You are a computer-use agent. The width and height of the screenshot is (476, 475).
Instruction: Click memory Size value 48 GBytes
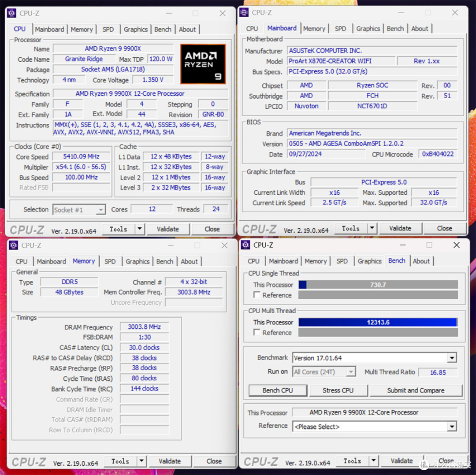pyautogui.click(x=69, y=292)
